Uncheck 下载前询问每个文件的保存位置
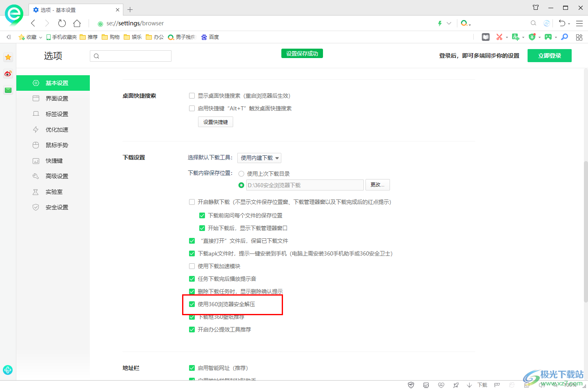Image resolution: width=588 pixels, height=390 pixels. [202, 215]
